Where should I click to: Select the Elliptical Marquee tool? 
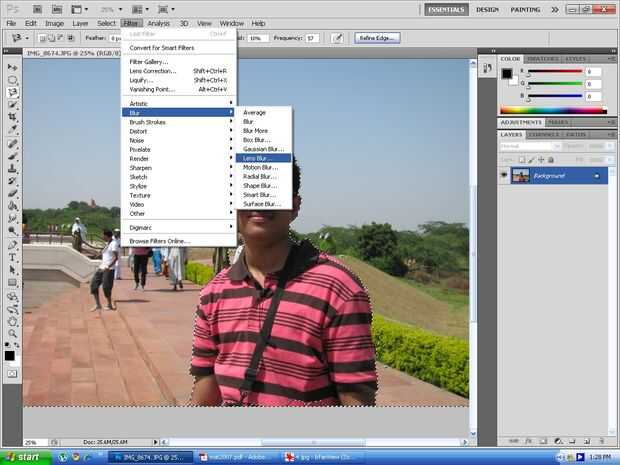(x=12, y=80)
